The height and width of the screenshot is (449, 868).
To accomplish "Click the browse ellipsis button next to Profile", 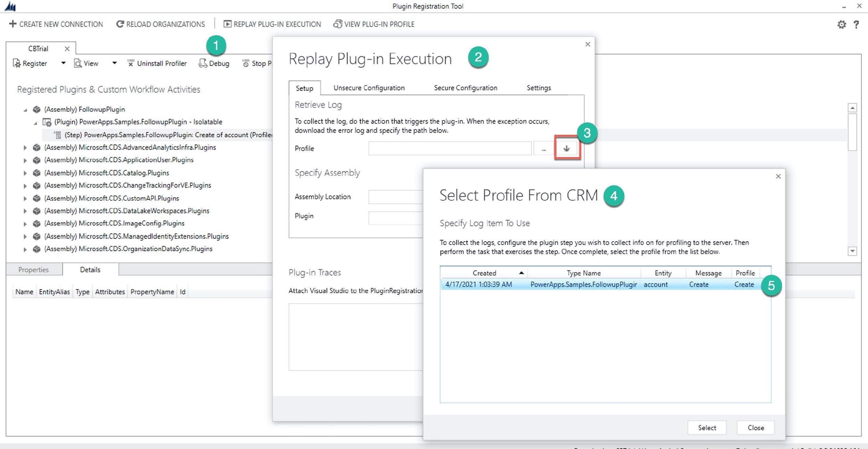I will tap(544, 149).
